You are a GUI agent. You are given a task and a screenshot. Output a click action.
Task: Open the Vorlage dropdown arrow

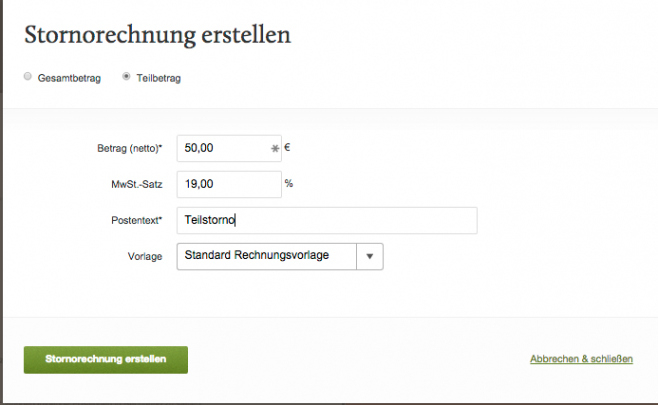[370, 256]
